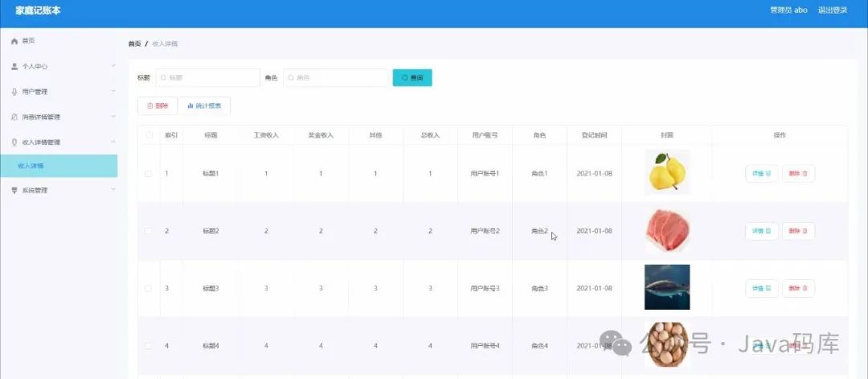Click the 标题2 cell
Viewport: 868px width, 379px height.
tap(211, 231)
